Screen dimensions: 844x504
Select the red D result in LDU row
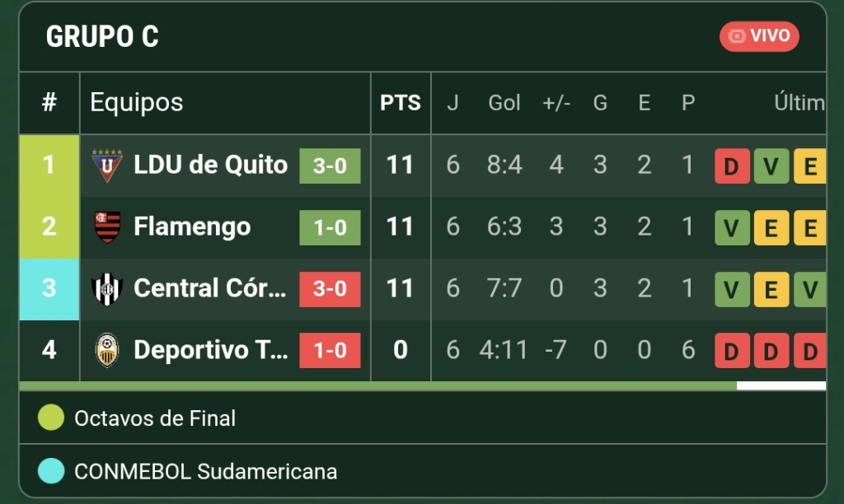click(732, 166)
